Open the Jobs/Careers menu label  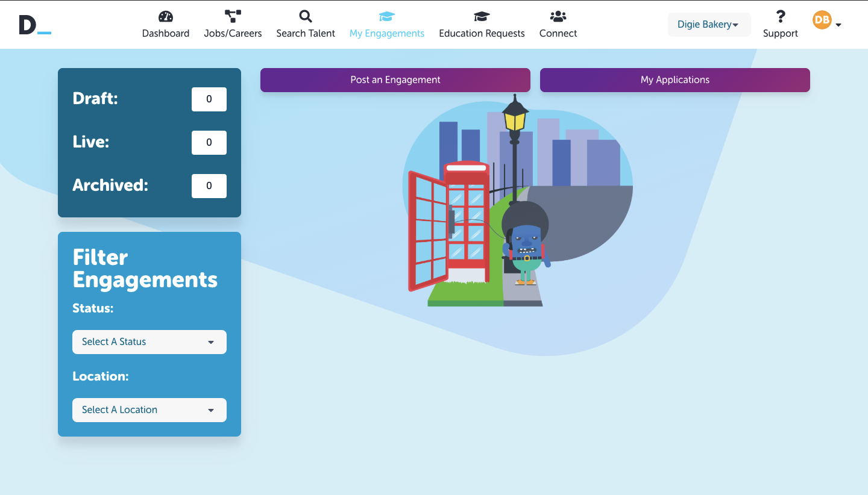click(x=233, y=34)
